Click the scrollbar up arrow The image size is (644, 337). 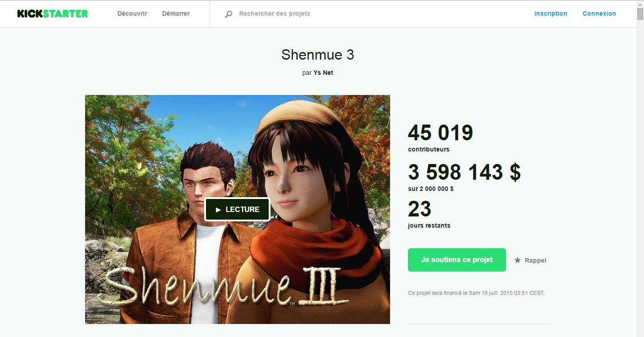(x=640, y=4)
